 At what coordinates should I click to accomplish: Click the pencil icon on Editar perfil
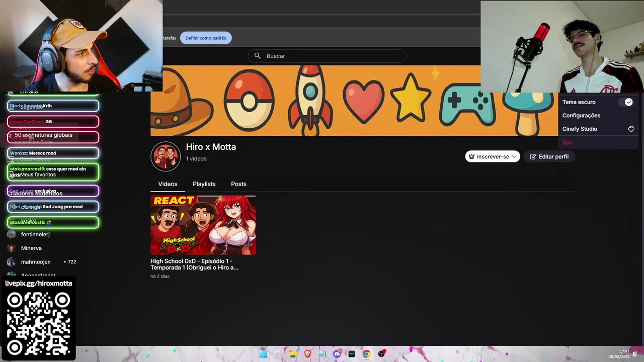point(533,157)
